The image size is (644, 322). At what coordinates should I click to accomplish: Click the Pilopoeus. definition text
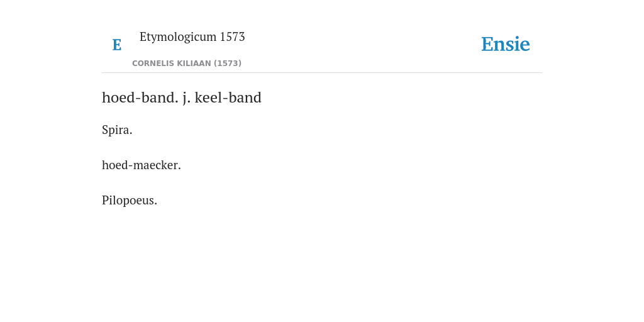click(130, 201)
